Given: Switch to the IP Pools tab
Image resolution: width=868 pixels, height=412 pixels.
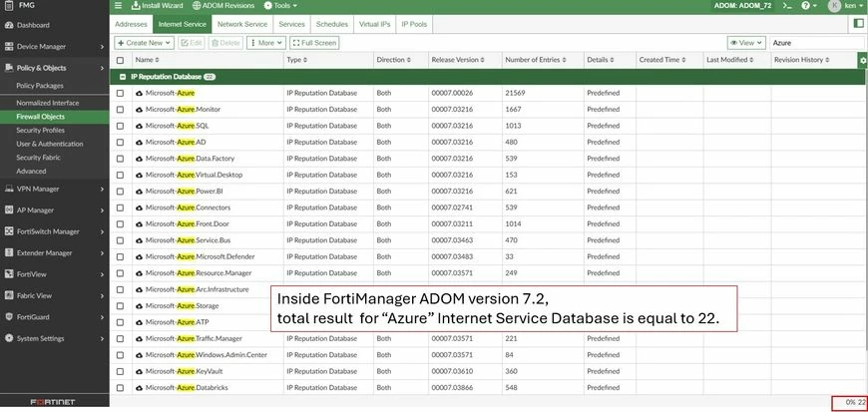Looking at the screenshot, I should click(x=414, y=24).
